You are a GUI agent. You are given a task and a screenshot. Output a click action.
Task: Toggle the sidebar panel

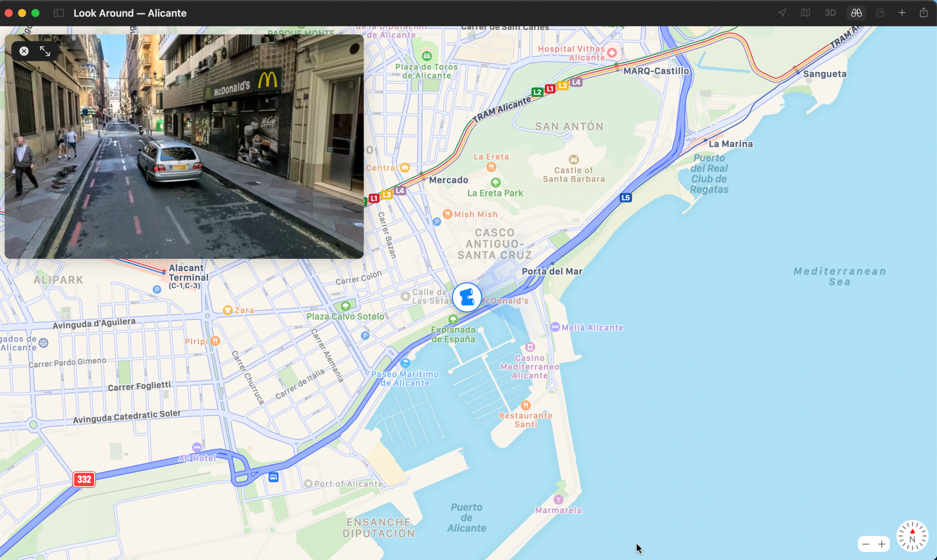coord(59,13)
